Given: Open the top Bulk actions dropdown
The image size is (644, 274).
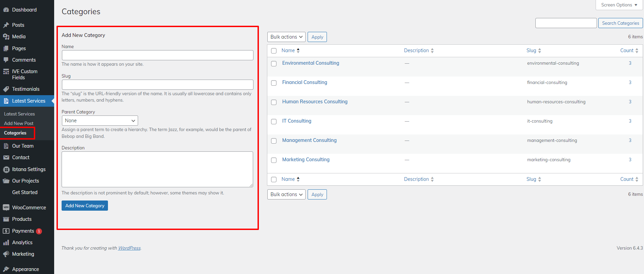Looking at the screenshot, I should coord(286,37).
